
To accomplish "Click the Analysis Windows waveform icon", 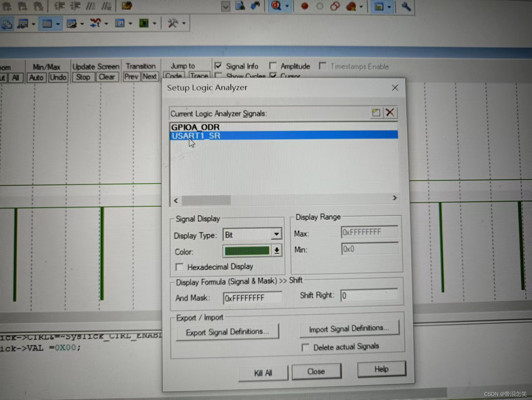I will click(x=95, y=23).
